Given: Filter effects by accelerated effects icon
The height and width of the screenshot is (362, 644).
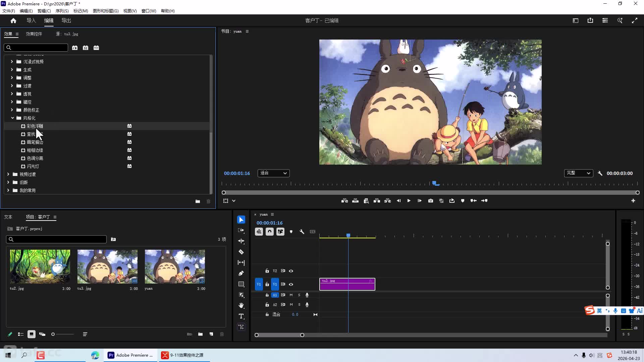Looking at the screenshot, I should 75,48.
